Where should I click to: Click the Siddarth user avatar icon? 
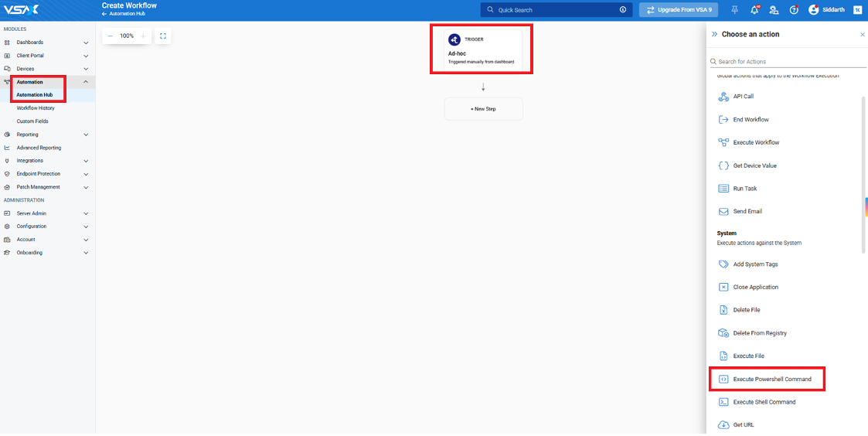point(813,10)
